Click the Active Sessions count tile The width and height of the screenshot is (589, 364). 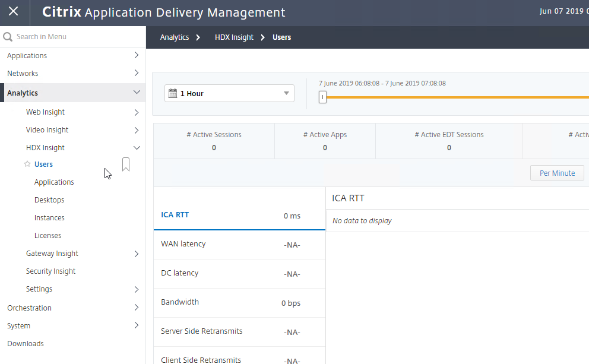[214, 141]
